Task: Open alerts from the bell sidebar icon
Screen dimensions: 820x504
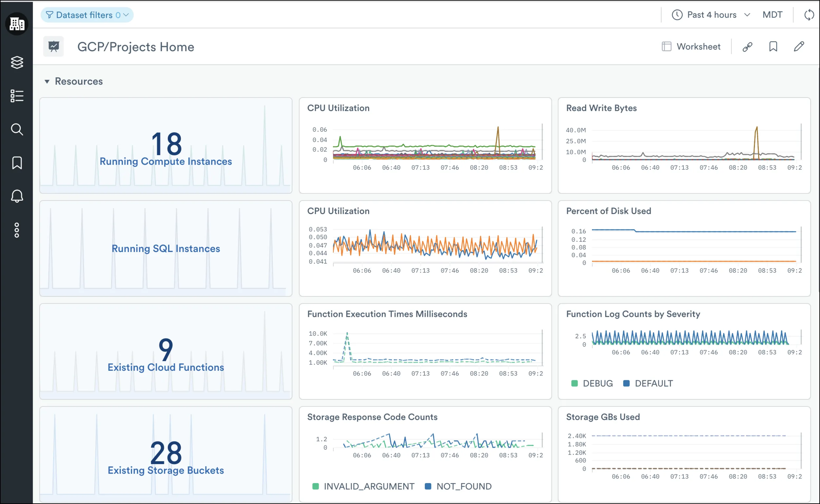Action: point(17,196)
